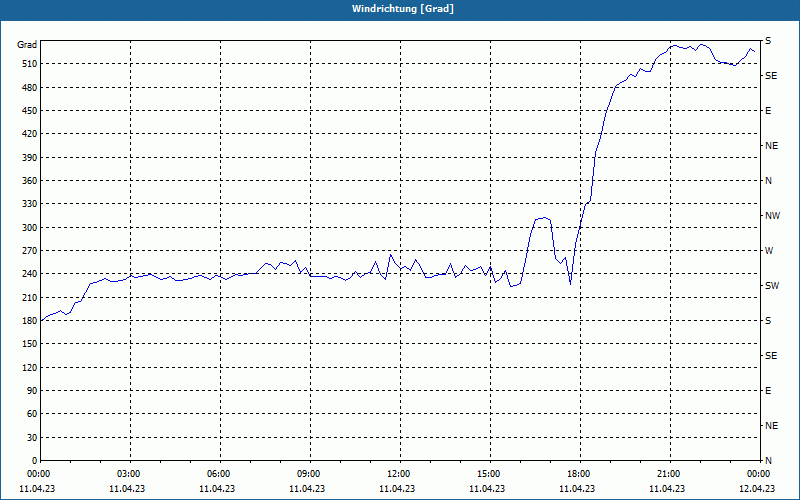The image size is (800, 500).
Task: Select the 150 degree axis label
Action: tap(29, 344)
